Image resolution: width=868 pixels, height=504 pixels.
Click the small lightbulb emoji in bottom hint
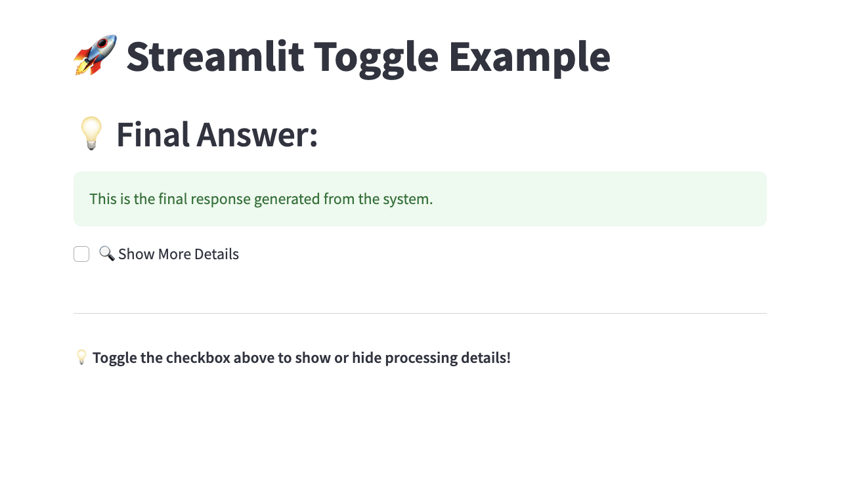[81, 357]
